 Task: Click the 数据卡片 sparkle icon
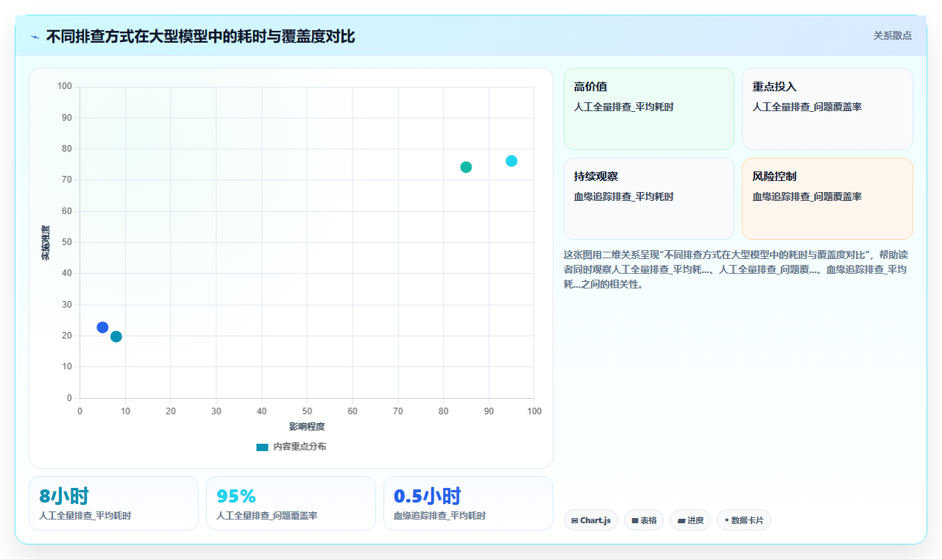(x=727, y=520)
